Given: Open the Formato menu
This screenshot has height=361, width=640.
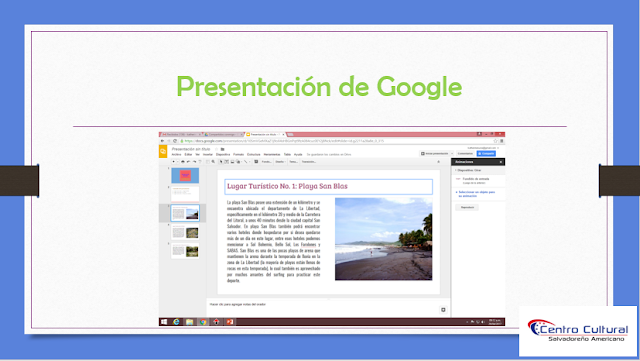Looking at the screenshot, I should (238, 154).
